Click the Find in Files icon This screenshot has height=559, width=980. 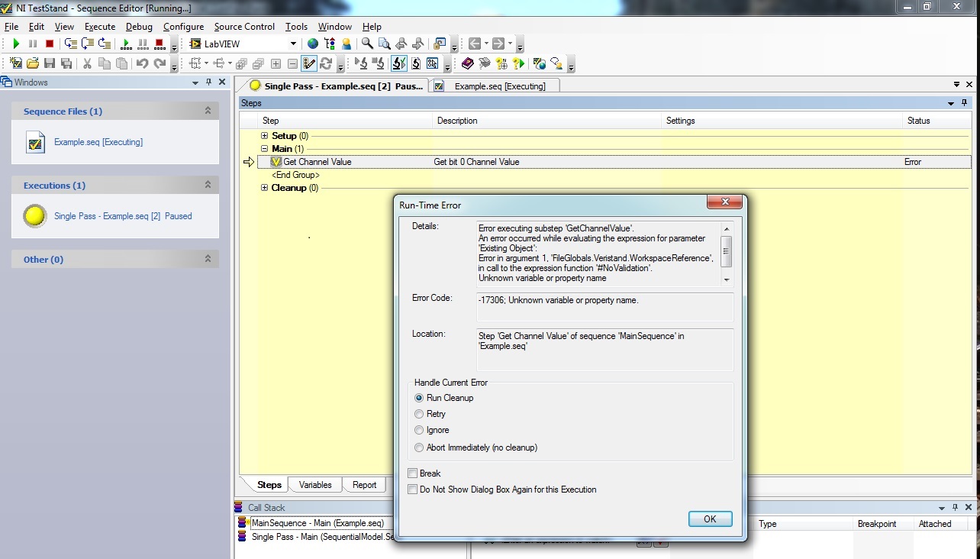coord(385,44)
